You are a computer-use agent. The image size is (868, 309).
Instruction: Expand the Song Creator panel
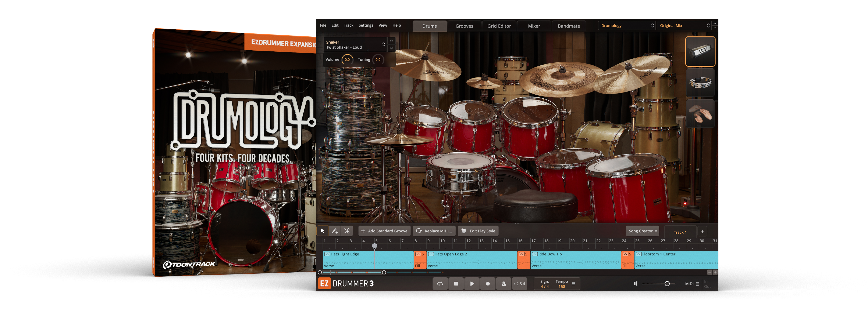point(643,231)
